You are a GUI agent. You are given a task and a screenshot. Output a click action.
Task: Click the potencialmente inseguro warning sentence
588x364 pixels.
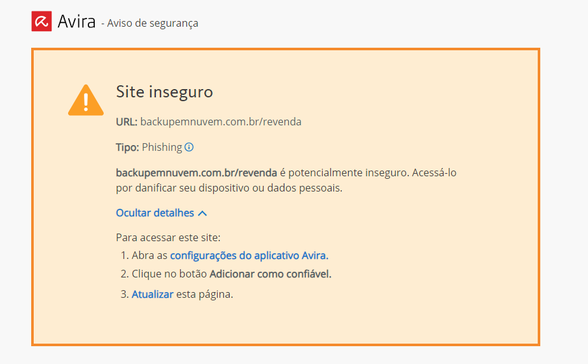(286, 180)
